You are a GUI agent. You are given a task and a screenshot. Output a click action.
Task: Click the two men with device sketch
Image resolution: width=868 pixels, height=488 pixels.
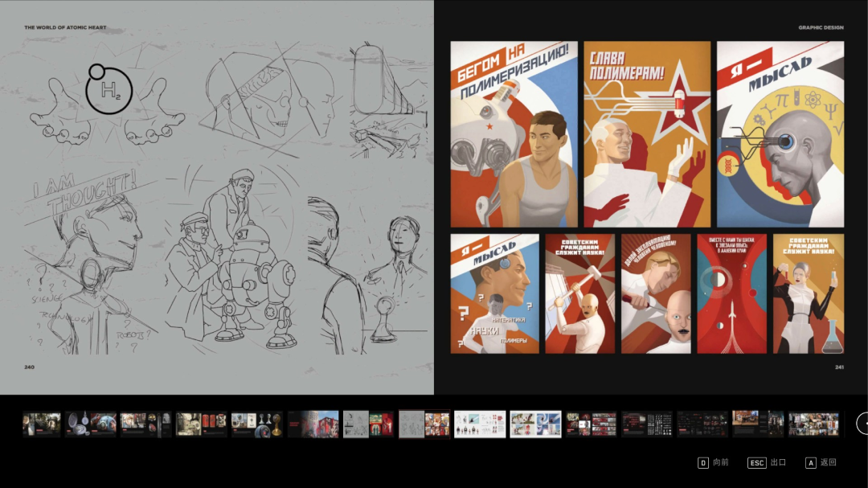coord(368,274)
